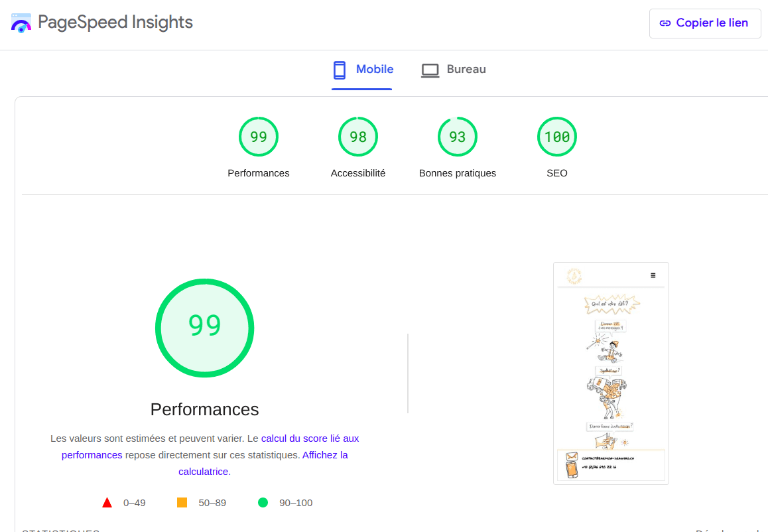Viewport: 768px width, 532px height.
Task: Click the smartphone icon beside Mobile
Action: tap(340, 70)
